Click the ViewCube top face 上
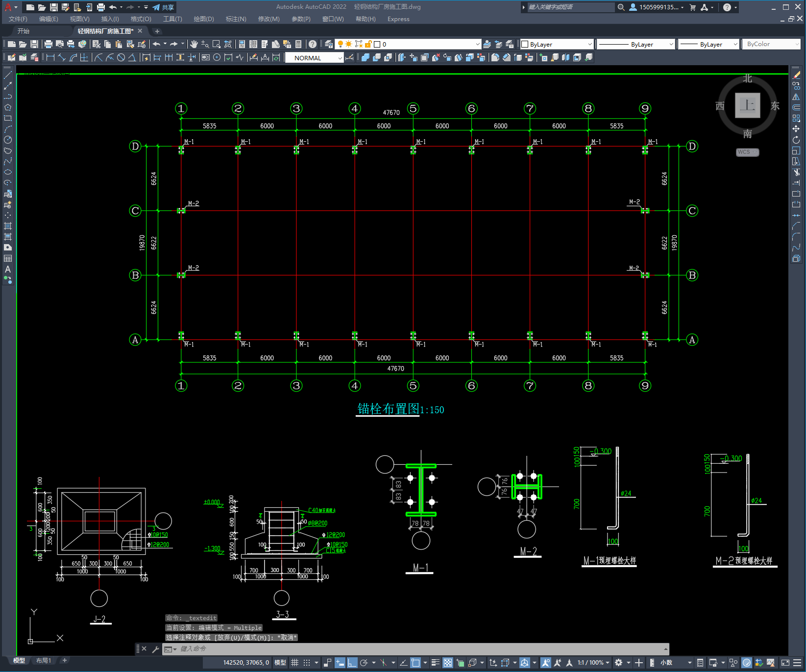Image resolution: width=806 pixels, height=672 pixels. tap(747, 105)
